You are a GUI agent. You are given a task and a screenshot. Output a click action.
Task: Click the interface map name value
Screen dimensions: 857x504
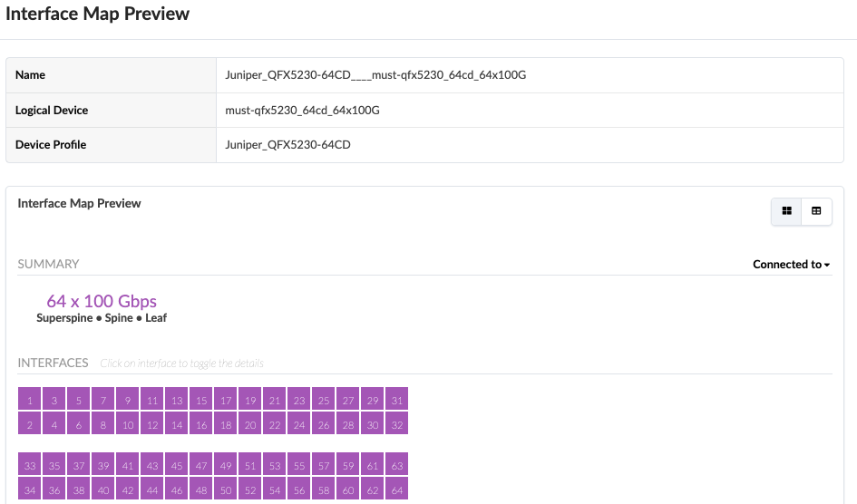coord(375,75)
